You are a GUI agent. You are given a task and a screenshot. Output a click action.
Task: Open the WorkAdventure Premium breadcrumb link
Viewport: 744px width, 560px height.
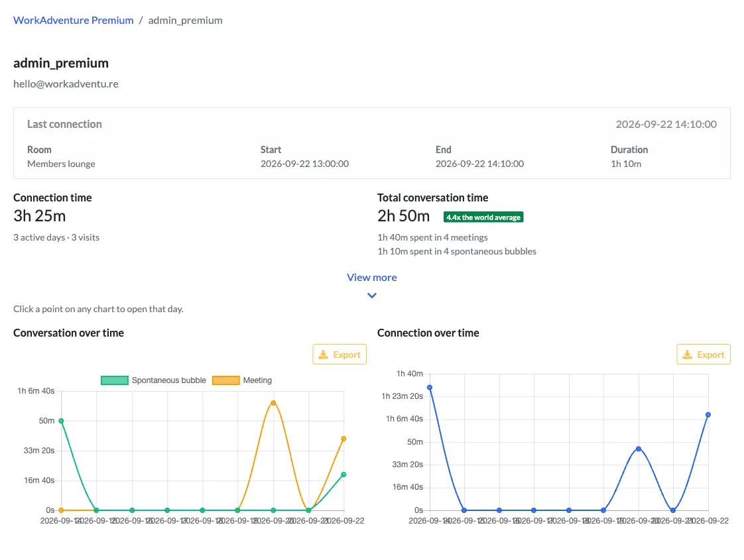(73, 21)
